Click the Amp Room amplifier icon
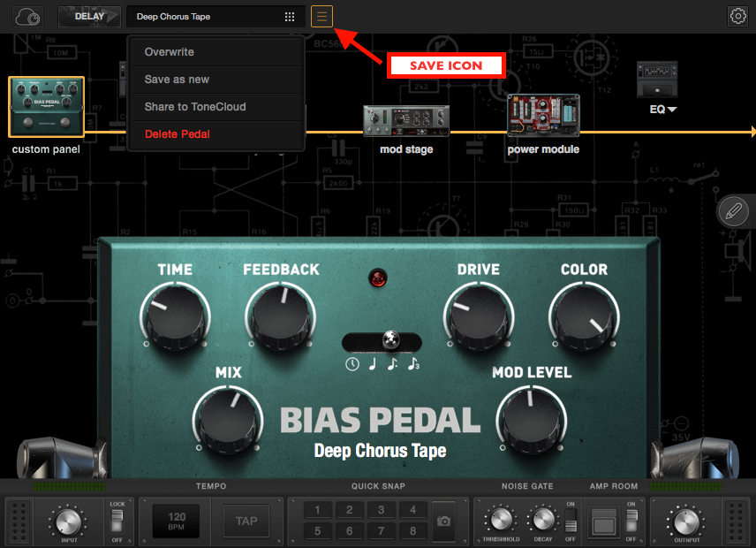756x548 pixels. [x=603, y=522]
